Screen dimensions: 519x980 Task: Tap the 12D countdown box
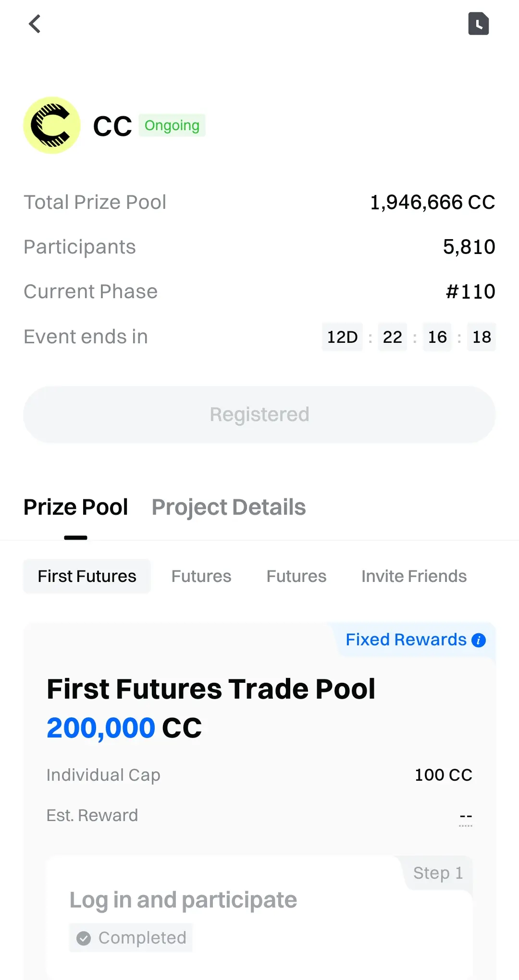coord(342,337)
